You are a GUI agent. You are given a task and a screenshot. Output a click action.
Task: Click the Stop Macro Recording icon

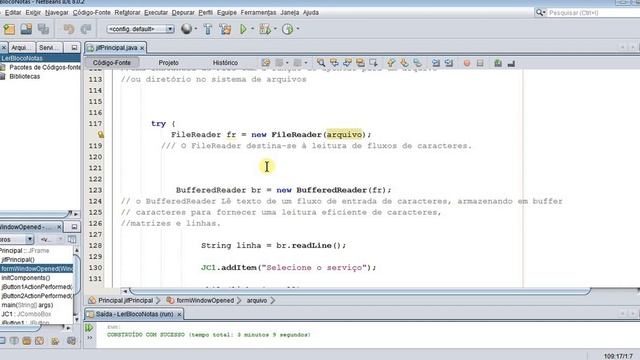tap(480, 63)
